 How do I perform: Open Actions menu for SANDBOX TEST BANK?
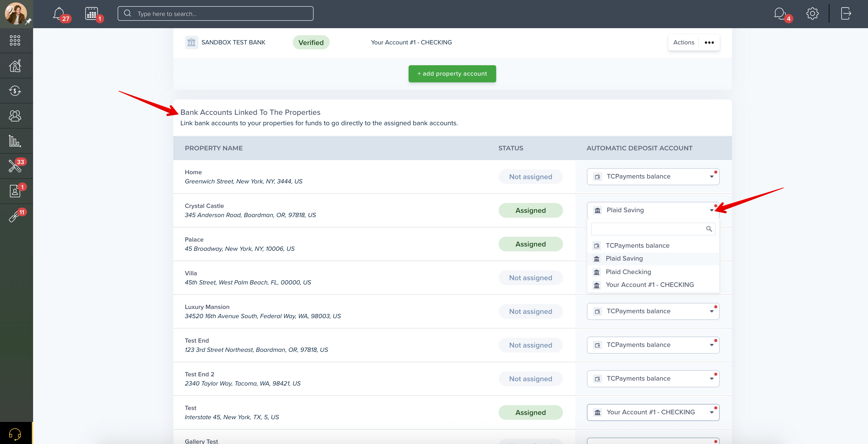(684, 43)
